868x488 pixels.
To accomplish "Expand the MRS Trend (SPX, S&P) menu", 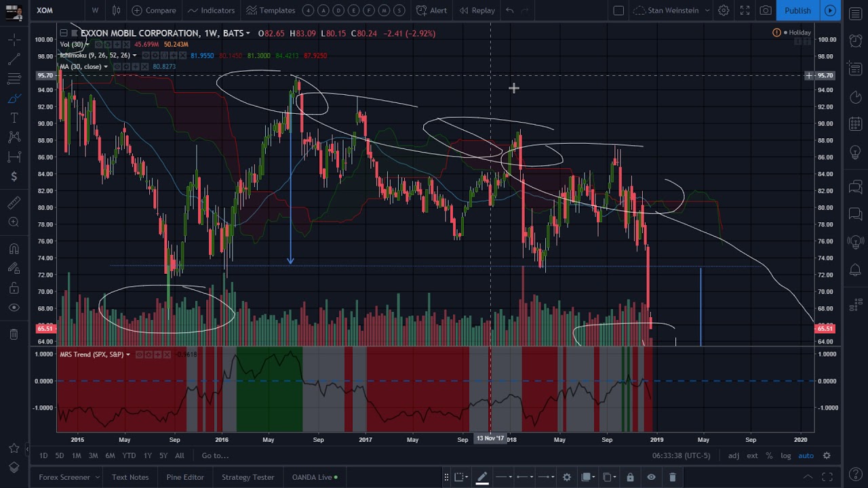I will tap(127, 354).
